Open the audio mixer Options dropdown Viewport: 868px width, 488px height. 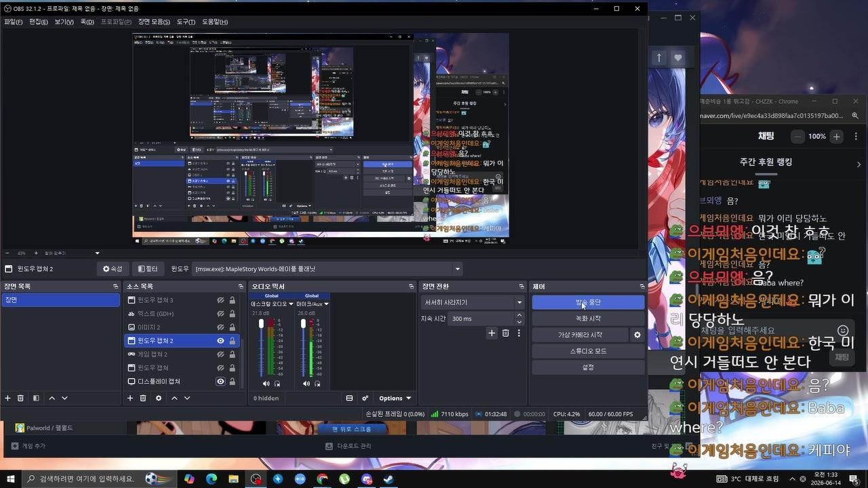(x=395, y=398)
